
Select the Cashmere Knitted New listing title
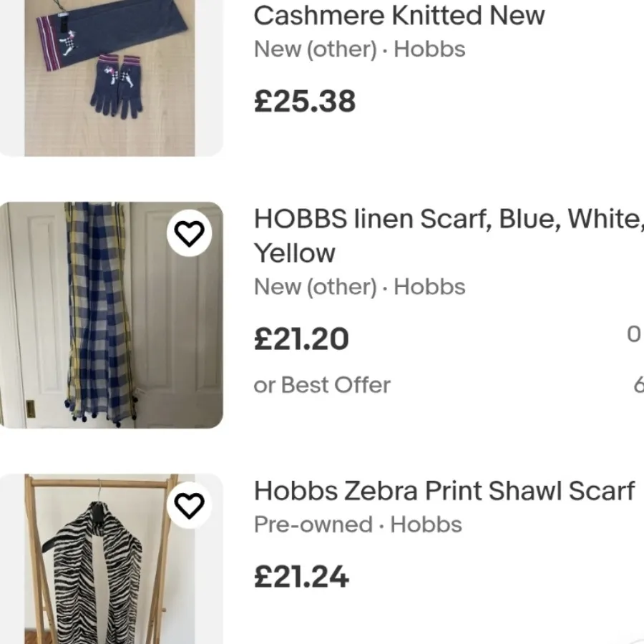pos(398,16)
